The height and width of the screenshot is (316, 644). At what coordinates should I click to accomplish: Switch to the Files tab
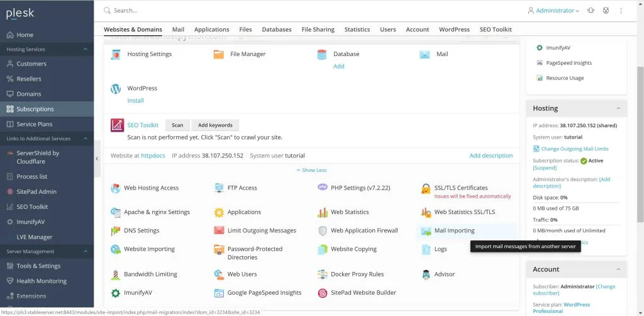pos(246,30)
